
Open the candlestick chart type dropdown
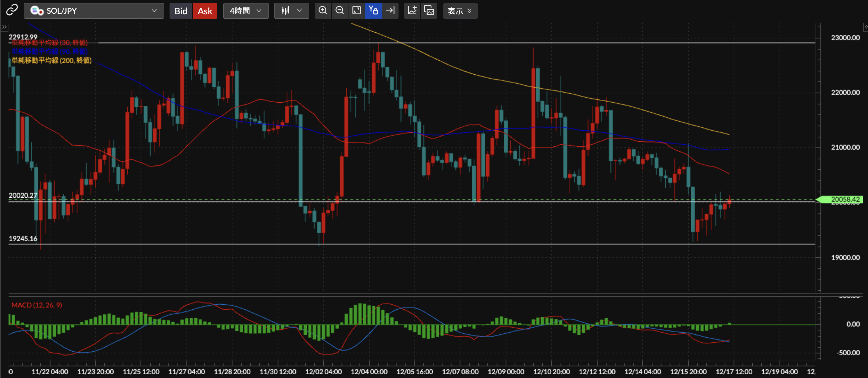point(292,11)
